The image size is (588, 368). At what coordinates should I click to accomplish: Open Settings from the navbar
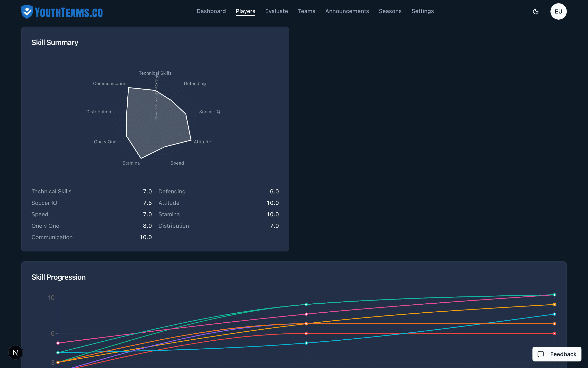point(423,11)
